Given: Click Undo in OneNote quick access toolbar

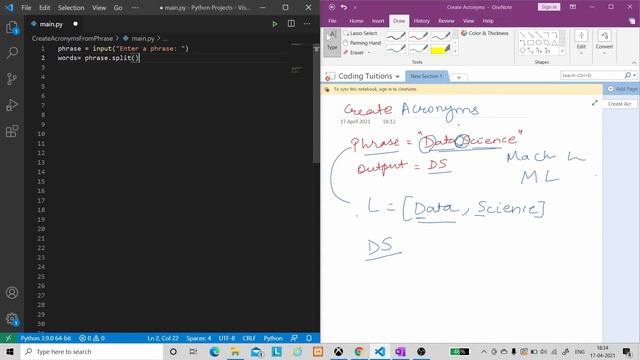Looking at the screenshot, I should 344,7.
